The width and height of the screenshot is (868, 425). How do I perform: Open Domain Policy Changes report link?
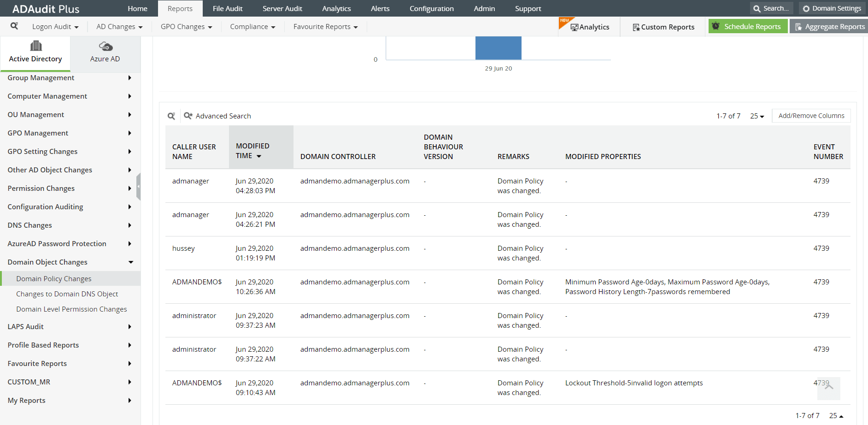pyautogui.click(x=54, y=279)
